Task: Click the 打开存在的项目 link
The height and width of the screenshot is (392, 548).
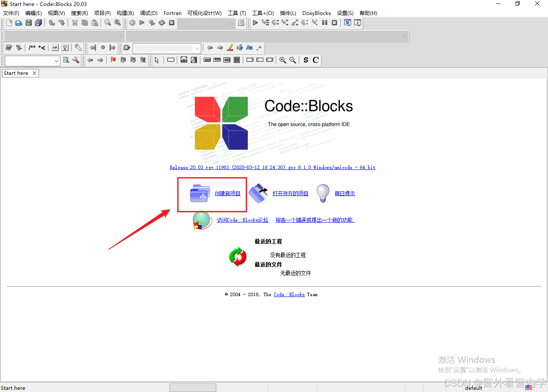Action: click(x=291, y=193)
